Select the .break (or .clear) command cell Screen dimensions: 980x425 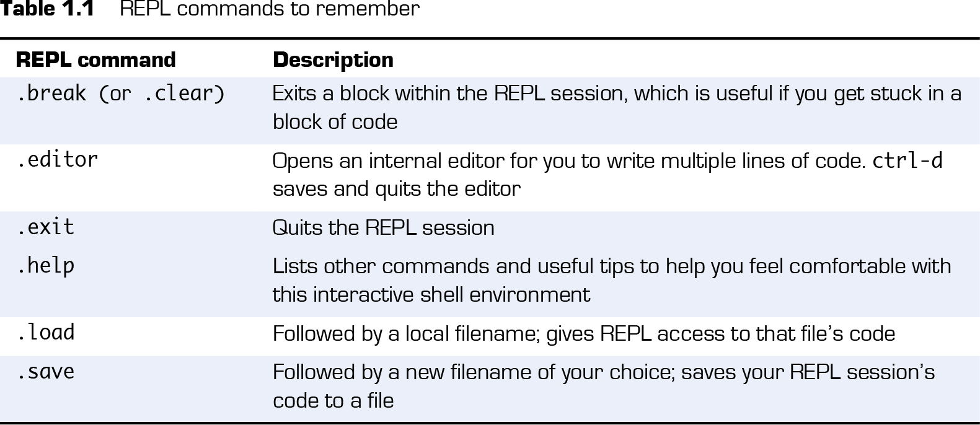(121, 94)
